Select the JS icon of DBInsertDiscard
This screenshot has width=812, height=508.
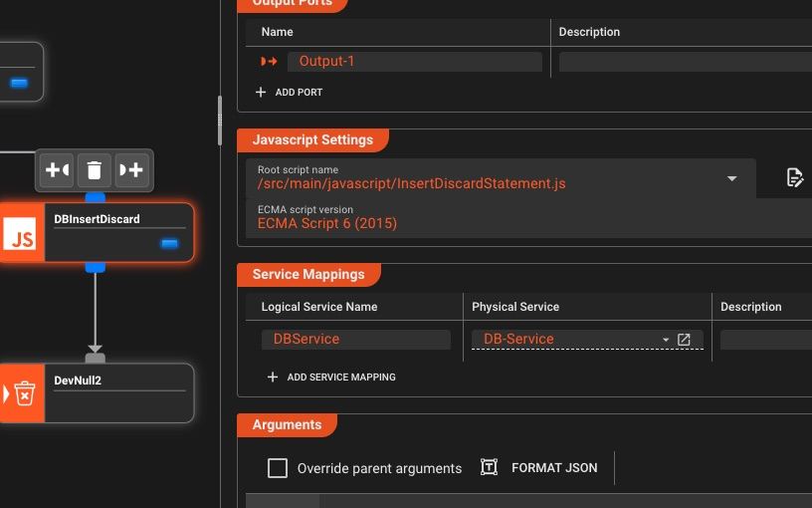coord(21,233)
